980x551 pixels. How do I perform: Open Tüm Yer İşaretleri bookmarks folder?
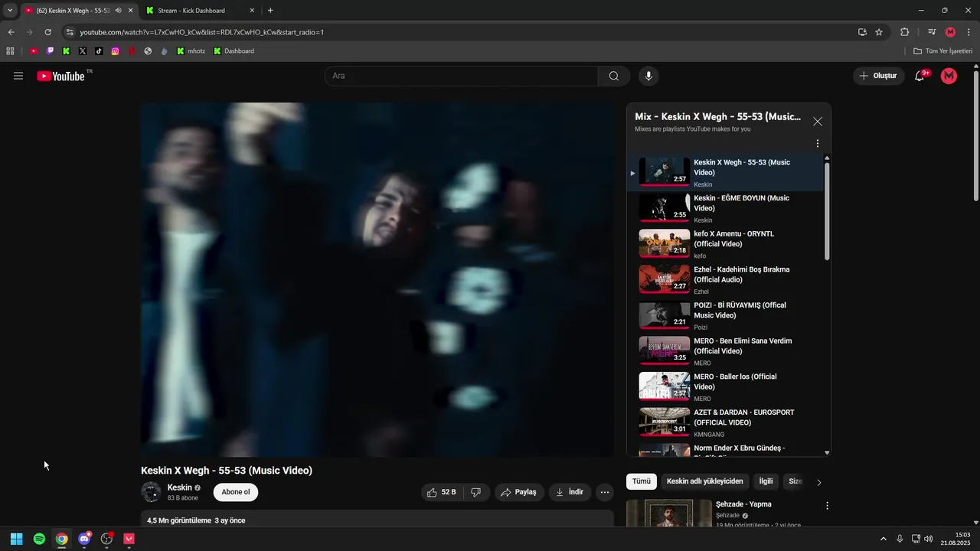click(943, 51)
